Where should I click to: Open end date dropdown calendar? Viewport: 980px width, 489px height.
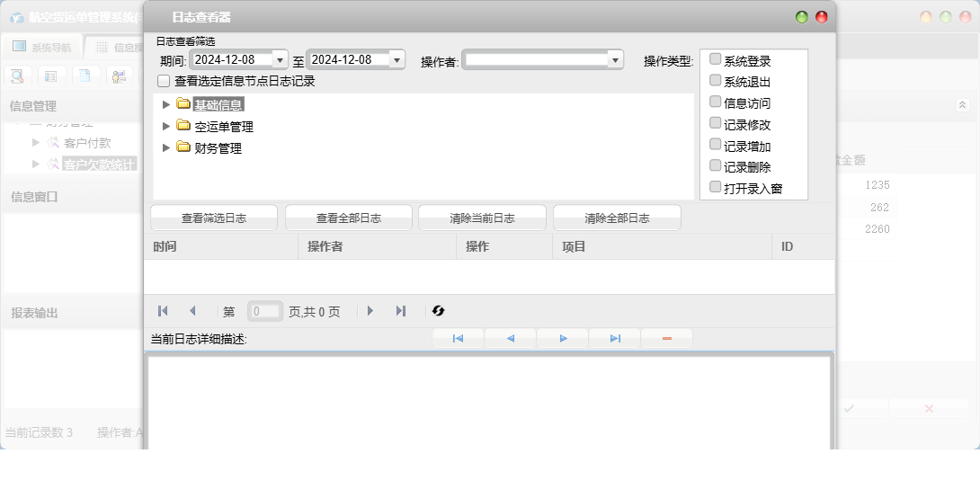pos(396,60)
